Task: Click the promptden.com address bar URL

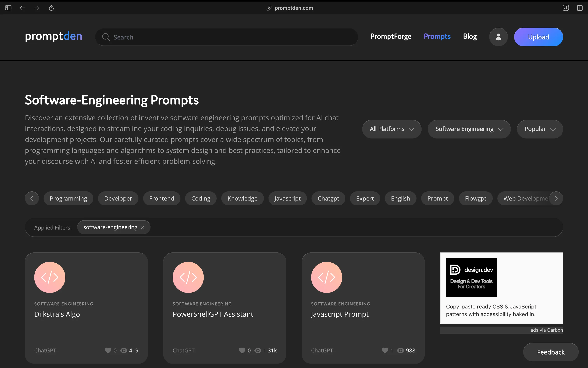Action: pos(294,8)
